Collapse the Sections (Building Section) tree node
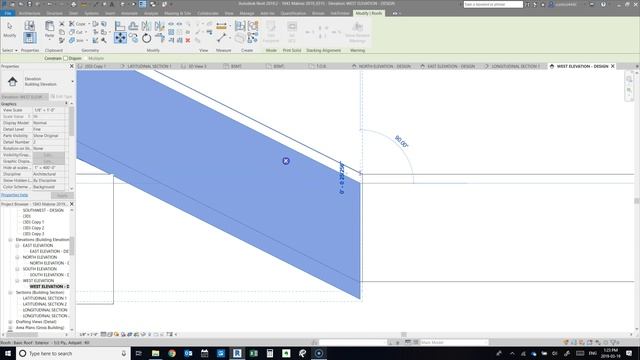The width and height of the screenshot is (640, 360). [11, 293]
